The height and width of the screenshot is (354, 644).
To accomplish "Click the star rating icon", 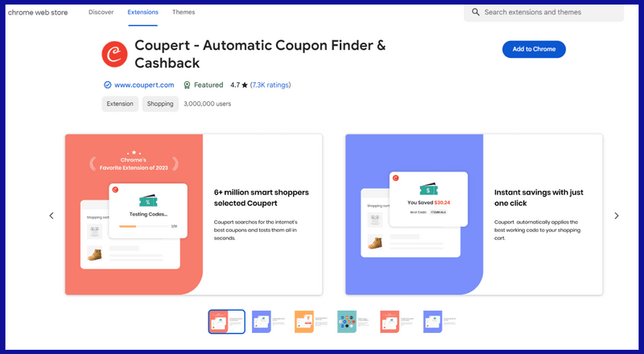I will (245, 84).
